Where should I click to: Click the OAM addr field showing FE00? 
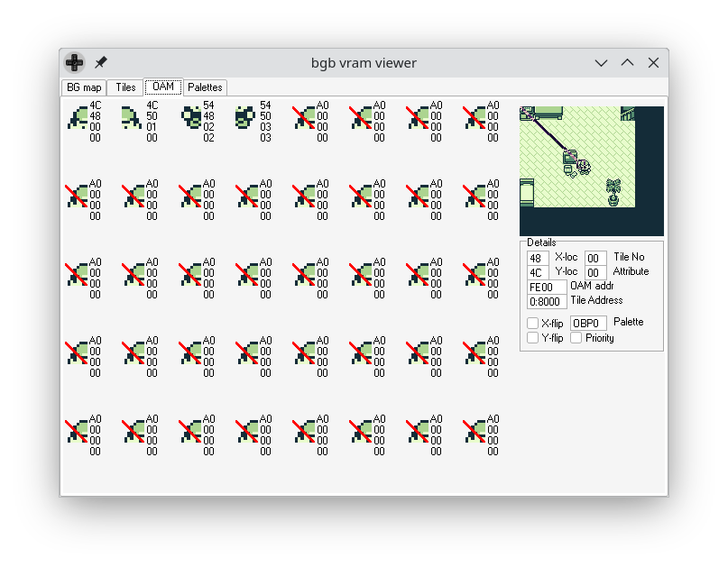[547, 288]
